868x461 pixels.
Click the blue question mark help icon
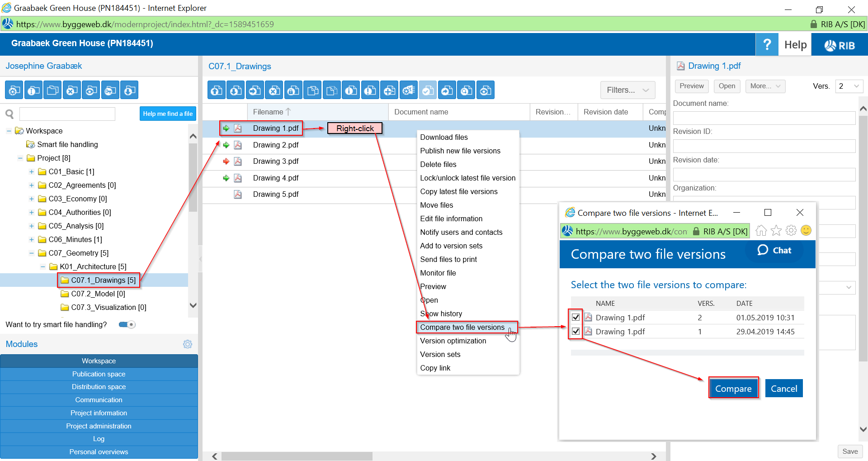[x=767, y=44]
